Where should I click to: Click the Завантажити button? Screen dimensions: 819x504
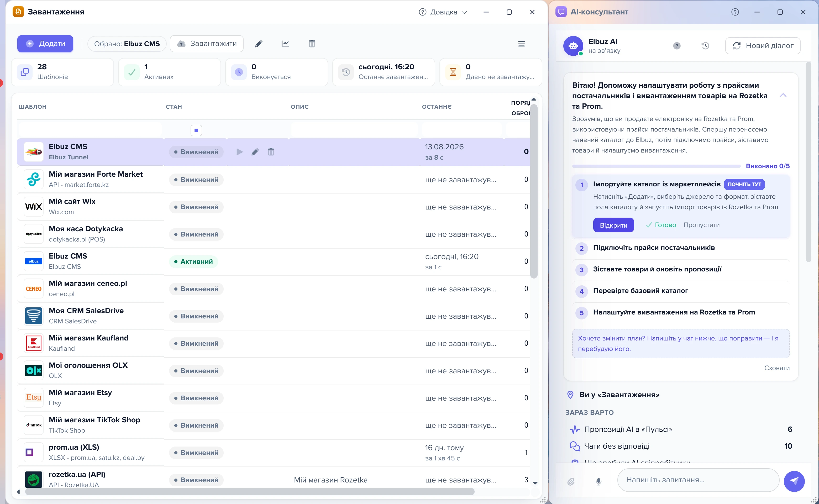coord(207,44)
